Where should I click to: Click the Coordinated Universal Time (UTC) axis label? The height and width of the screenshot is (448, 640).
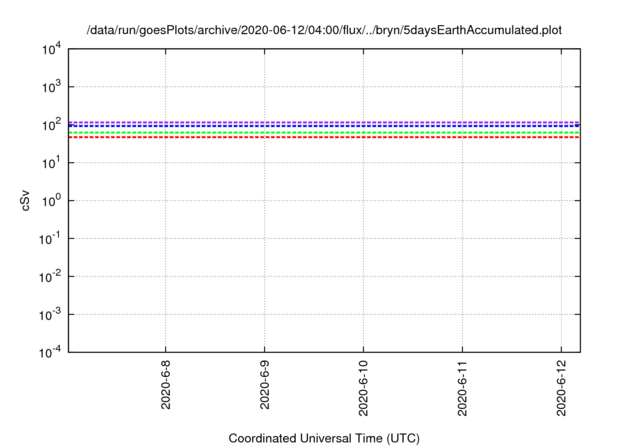point(324,438)
